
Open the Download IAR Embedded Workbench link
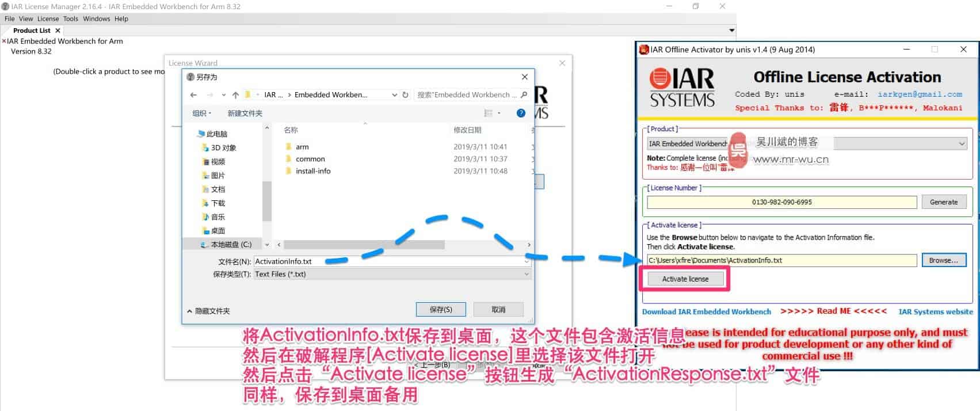tap(707, 312)
